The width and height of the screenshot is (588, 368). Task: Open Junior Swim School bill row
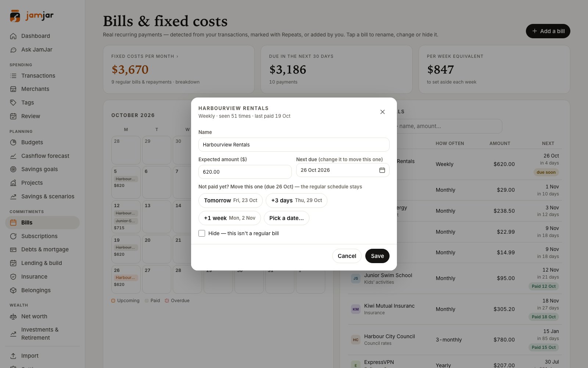455,279
